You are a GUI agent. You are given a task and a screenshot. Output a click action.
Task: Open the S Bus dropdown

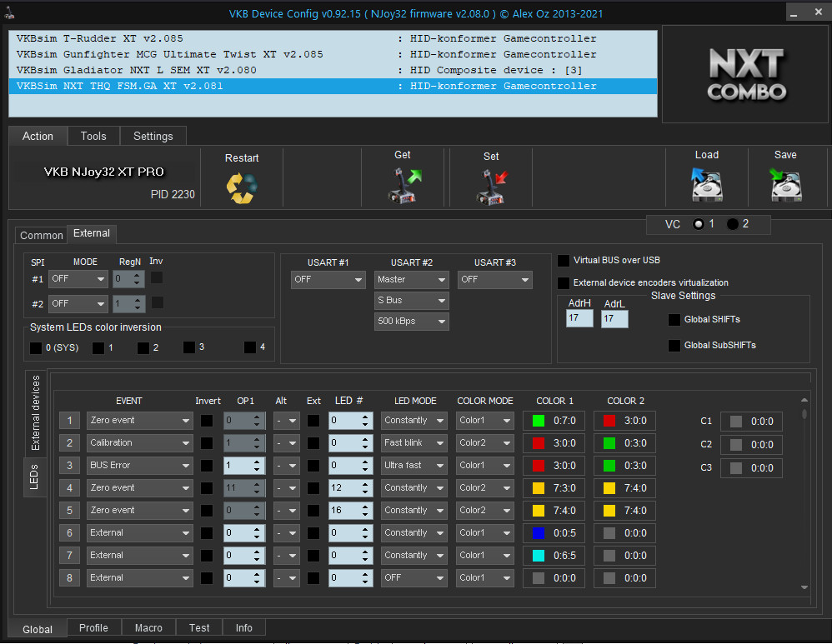pyautogui.click(x=411, y=300)
